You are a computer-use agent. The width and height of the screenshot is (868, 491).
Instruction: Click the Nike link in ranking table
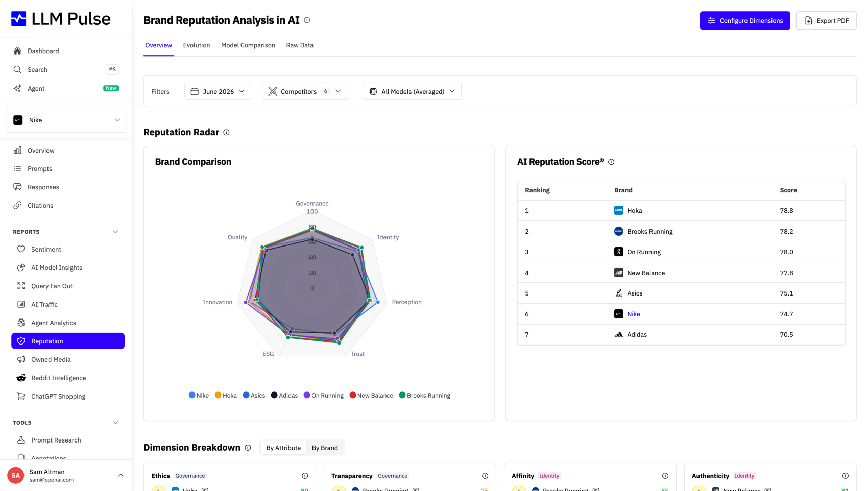pos(634,314)
